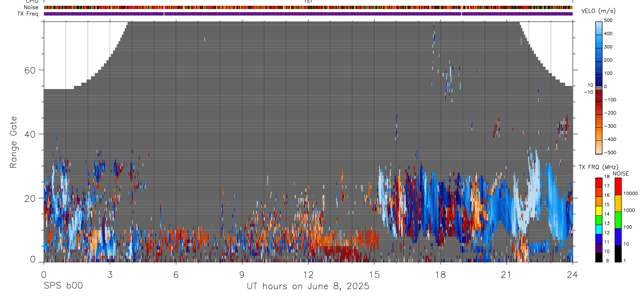Click the TX Freq row label at top left
The image size is (644, 297).
pos(28,14)
